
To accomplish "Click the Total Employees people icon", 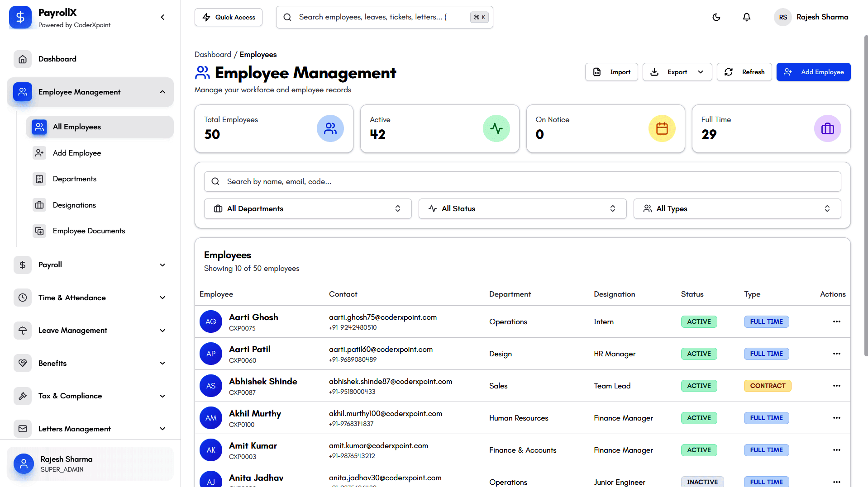I will [330, 129].
